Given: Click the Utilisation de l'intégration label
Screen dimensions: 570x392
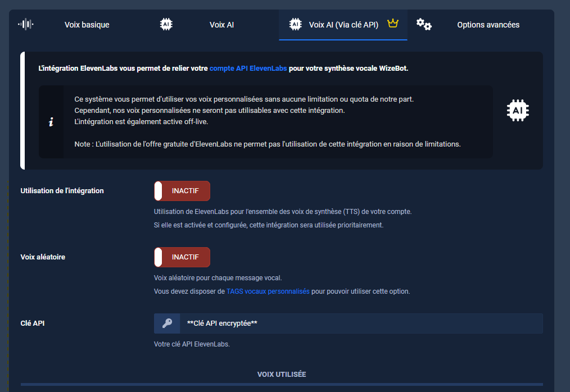Looking at the screenshot, I should 62,191.
